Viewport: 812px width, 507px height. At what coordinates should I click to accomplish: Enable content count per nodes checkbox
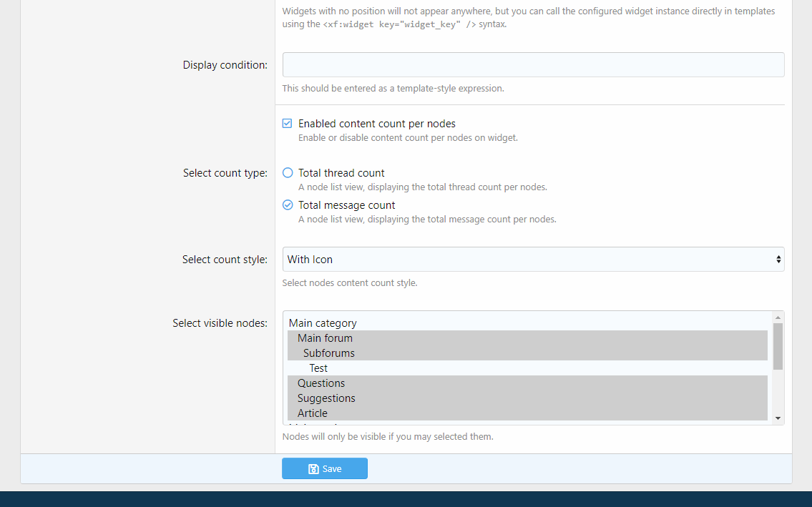(288, 124)
